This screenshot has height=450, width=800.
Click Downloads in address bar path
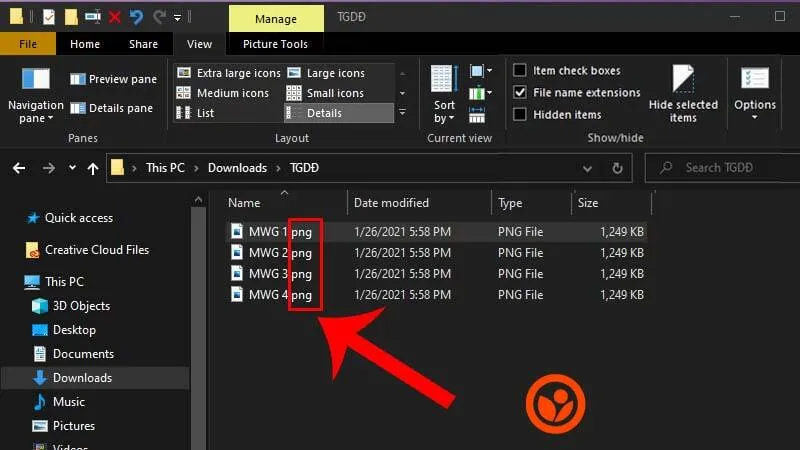[237, 168]
